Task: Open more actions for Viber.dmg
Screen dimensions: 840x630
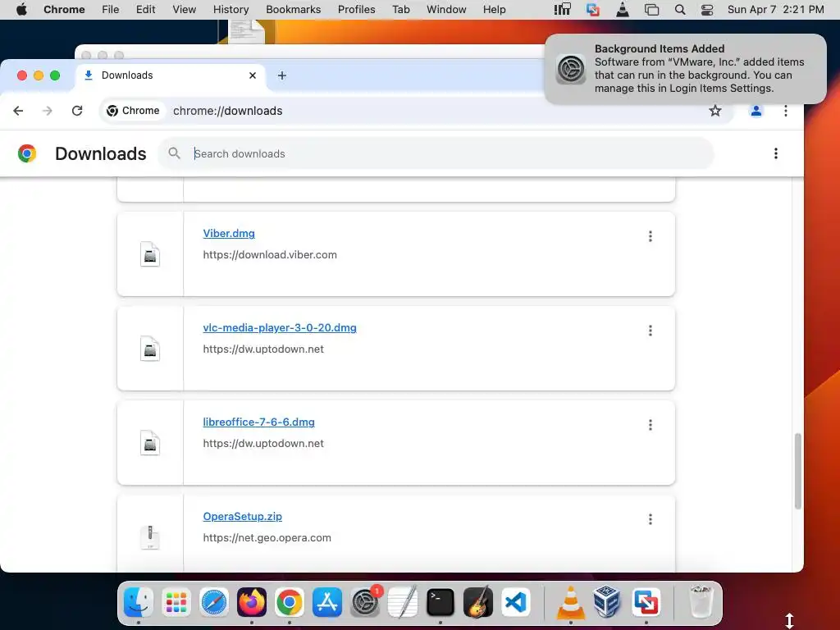Action: click(x=651, y=236)
